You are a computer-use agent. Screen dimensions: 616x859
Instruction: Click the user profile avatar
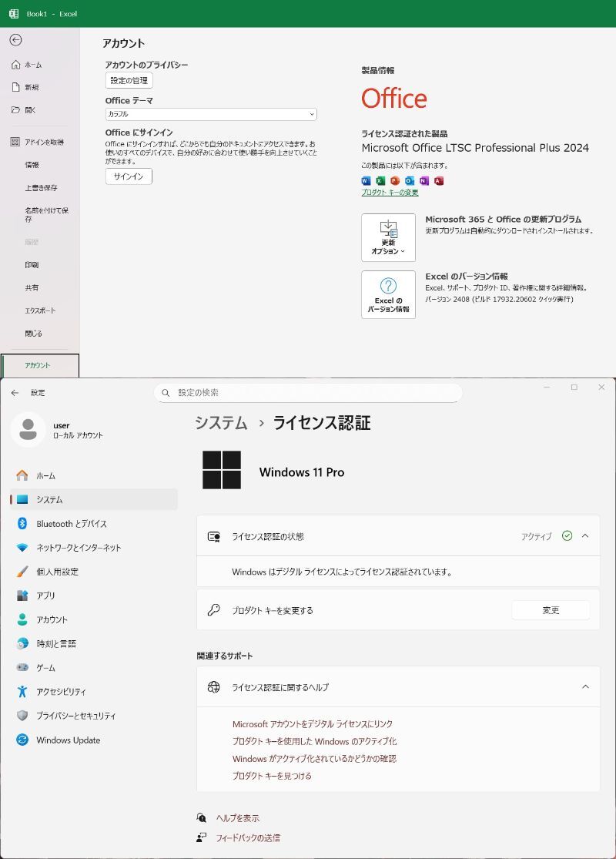pyautogui.click(x=28, y=430)
